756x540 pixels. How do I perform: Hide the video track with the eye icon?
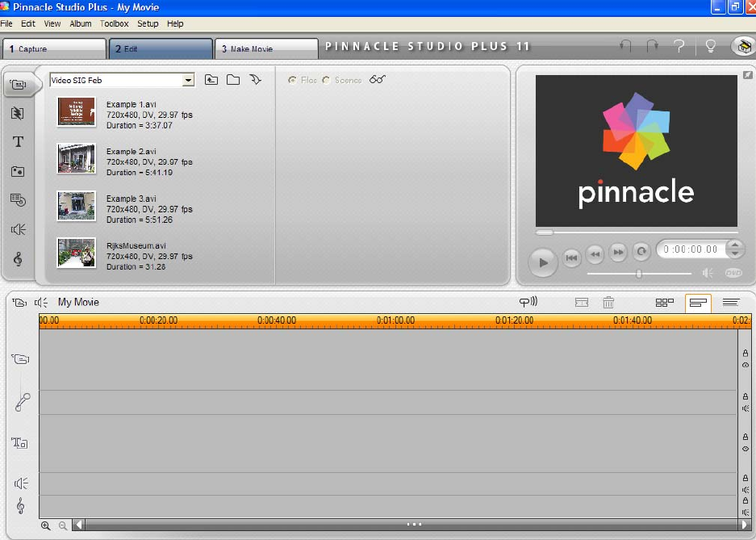click(x=746, y=365)
